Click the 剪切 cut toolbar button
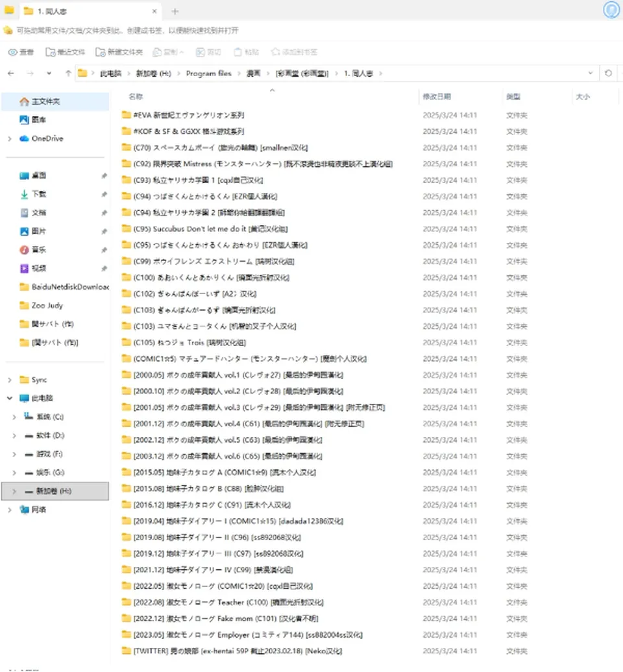623x672 pixels. pyautogui.click(x=208, y=53)
